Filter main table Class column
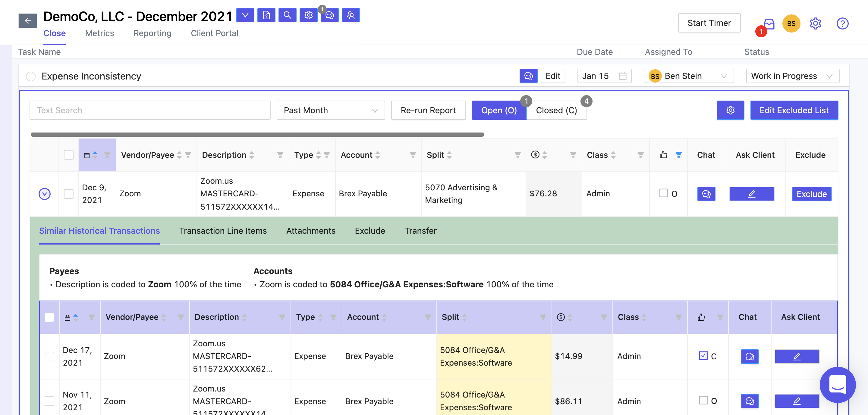 [x=641, y=155]
